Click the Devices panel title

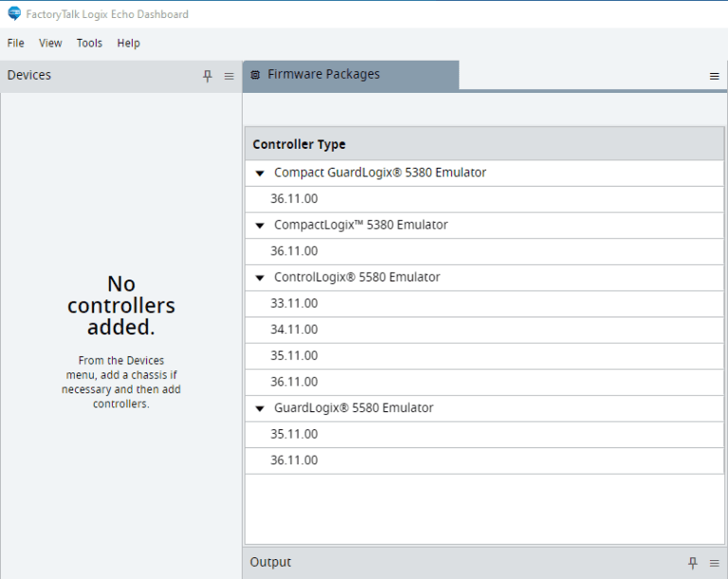[28, 75]
